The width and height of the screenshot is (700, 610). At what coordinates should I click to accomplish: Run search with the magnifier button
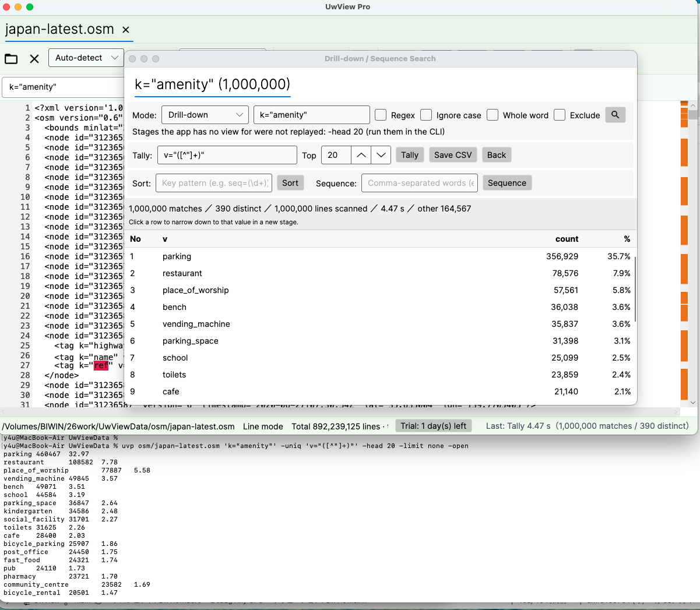[x=615, y=115]
